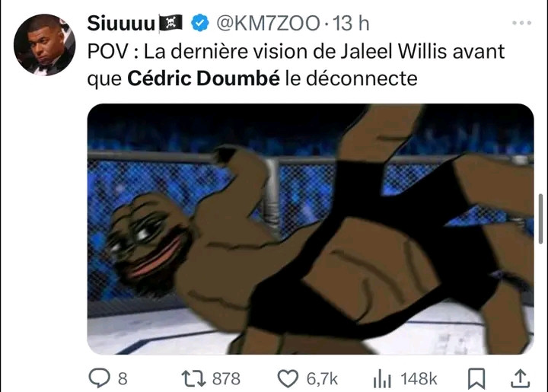548x392 pixels.
Task: Like the tweet with heart icon
Action: [x=288, y=379]
